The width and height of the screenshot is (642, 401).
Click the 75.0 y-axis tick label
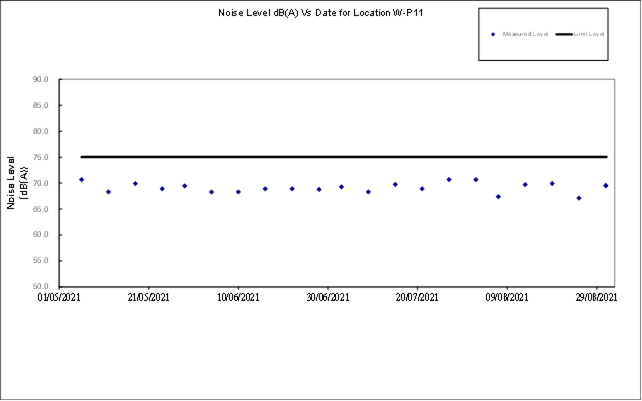[41, 157]
